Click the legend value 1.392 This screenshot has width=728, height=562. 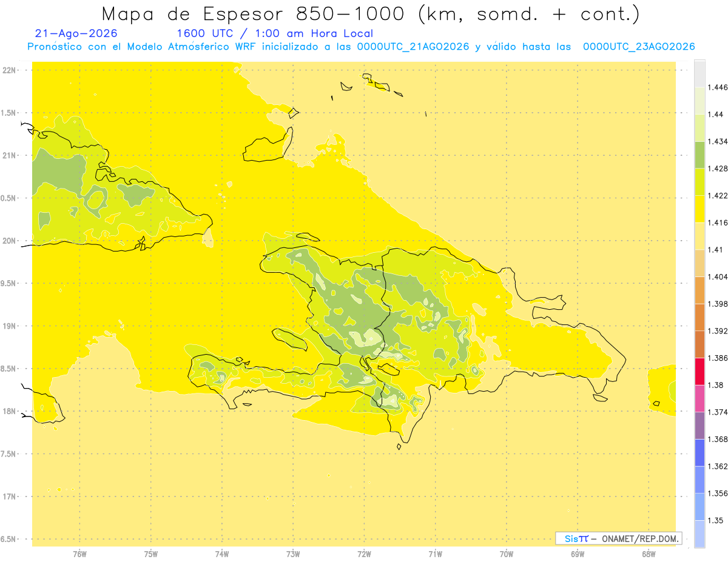point(717,331)
